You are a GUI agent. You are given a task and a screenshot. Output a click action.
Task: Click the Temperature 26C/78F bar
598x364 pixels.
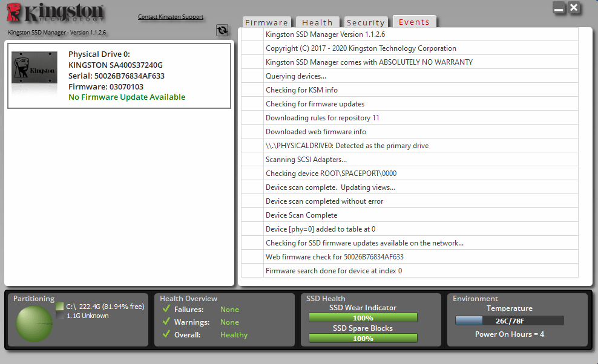coord(510,321)
